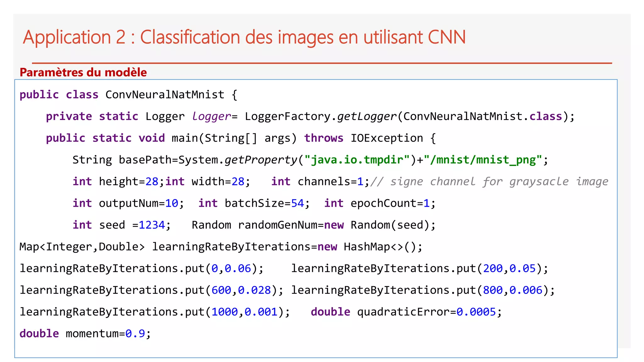Click 'HashMap<>()' in the code
This screenshot has width=644, height=362.
pyautogui.click(x=380, y=247)
